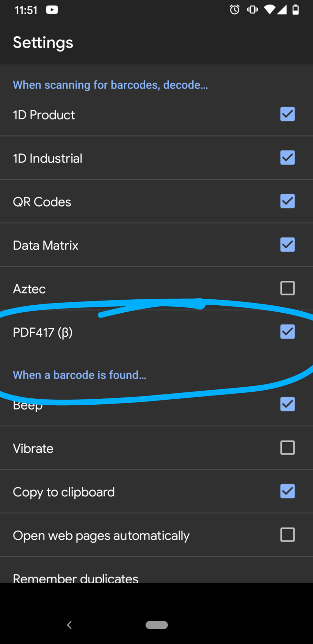
Task: Tap the alarm clock status icon
Action: [234, 10]
